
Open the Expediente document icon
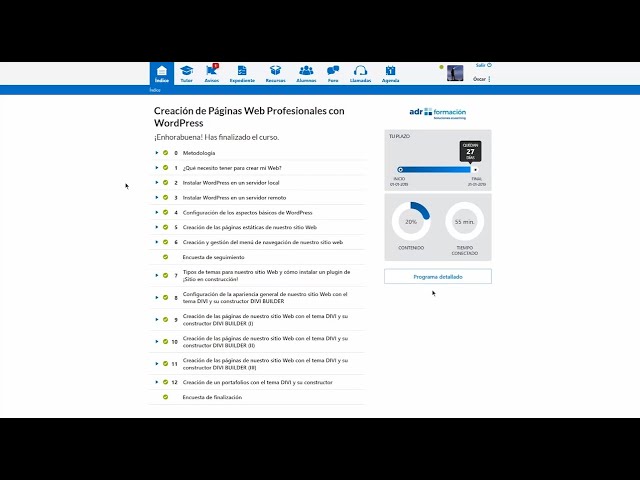(242, 73)
